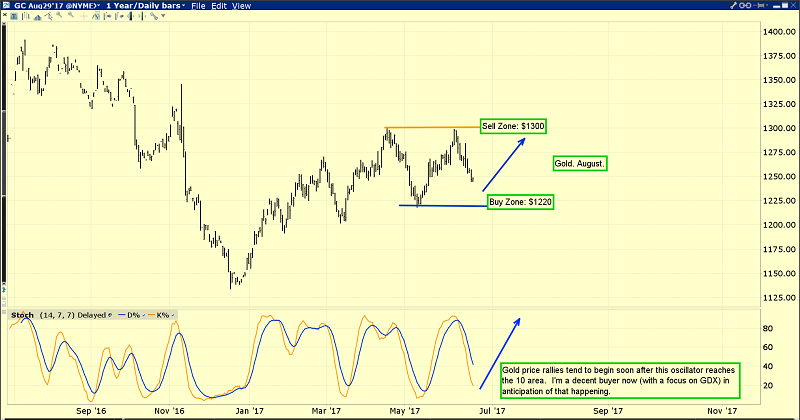Image resolution: width=800 pixels, height=420 pixels.
Task: Click the Gold. August. annotation box
Action: (x=581, y=162)
